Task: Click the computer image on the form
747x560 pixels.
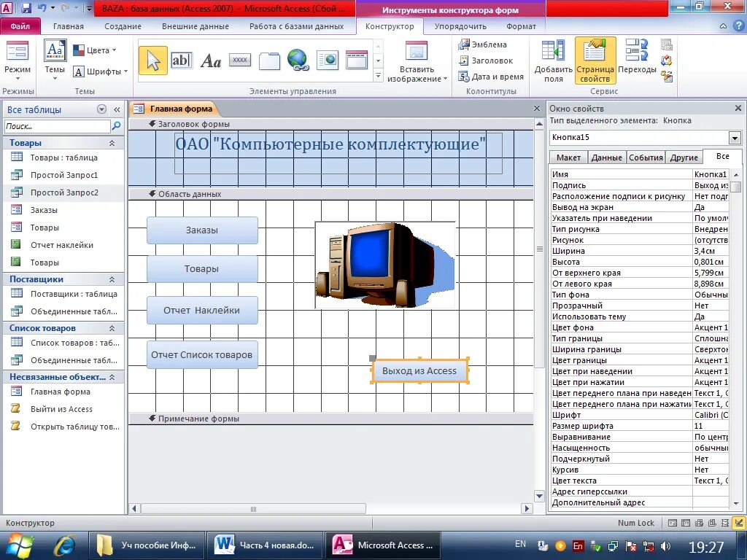Action: [385, 265]
